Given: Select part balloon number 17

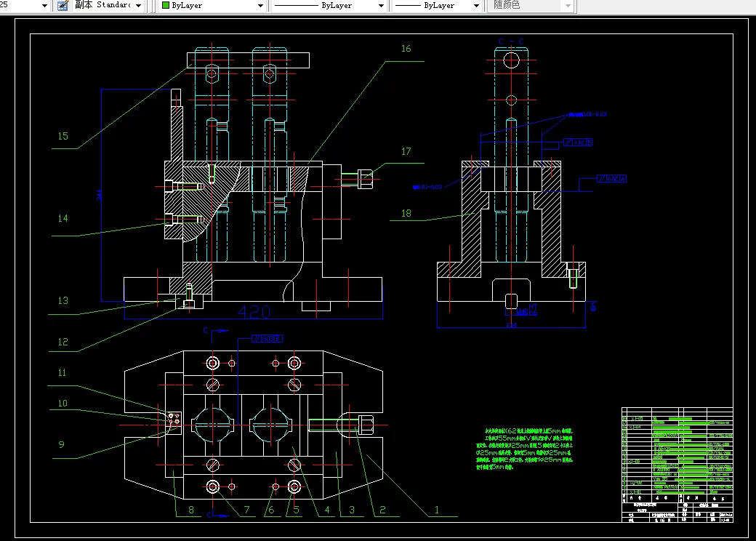Looking at the screenshot, I should (406, 151).
